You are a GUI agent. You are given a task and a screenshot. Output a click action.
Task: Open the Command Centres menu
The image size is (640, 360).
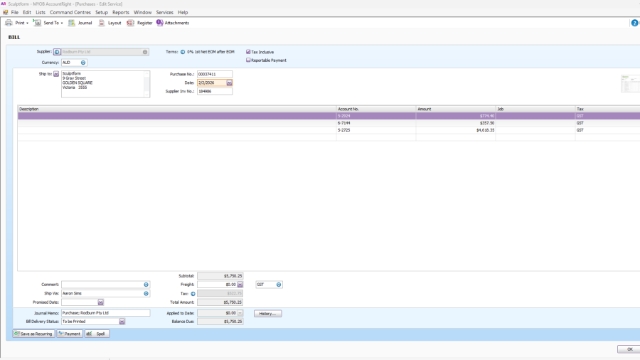tap(70, 12)
